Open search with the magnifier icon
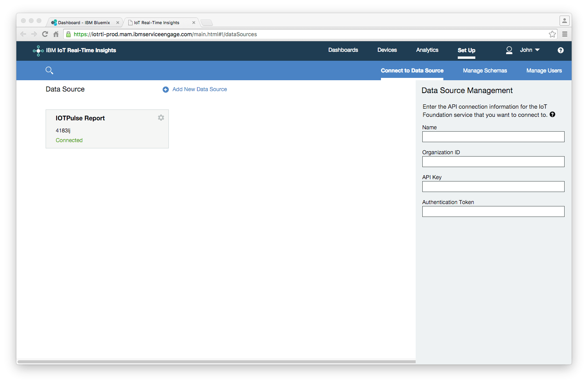Screen dimensions: 588x384 (x=50, y=70)
